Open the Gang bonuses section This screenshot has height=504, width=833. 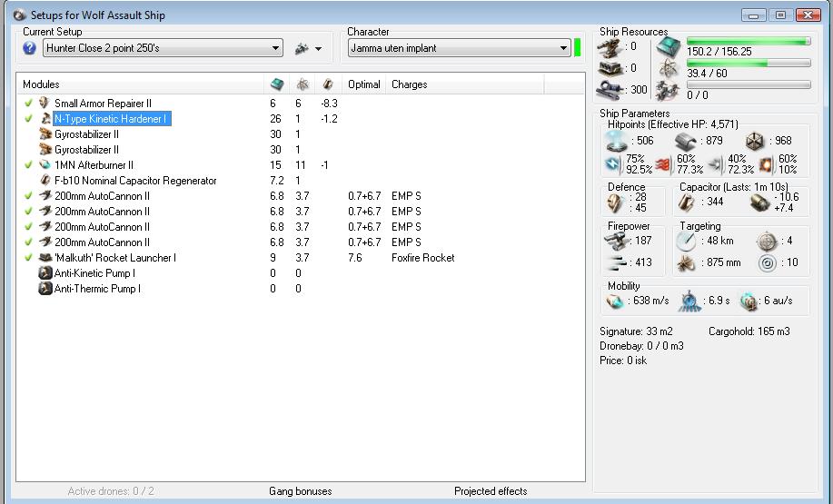(300, 491)
